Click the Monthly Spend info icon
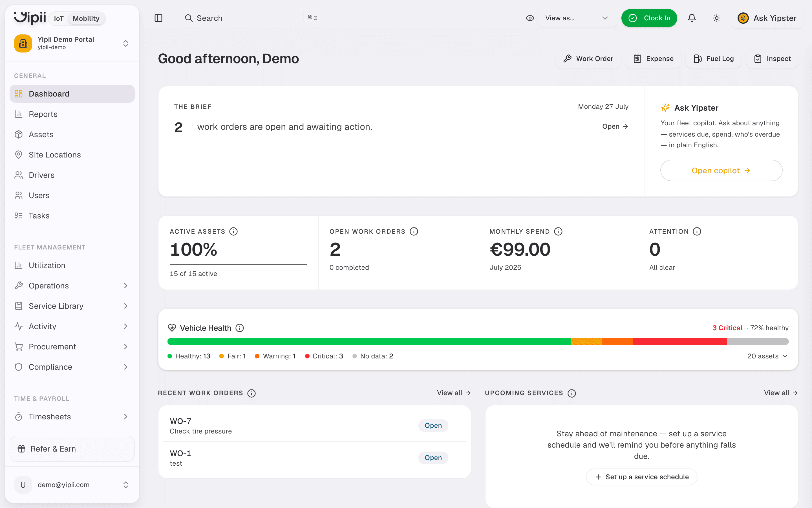Viewport: 812px width, 508px height. 558,231
